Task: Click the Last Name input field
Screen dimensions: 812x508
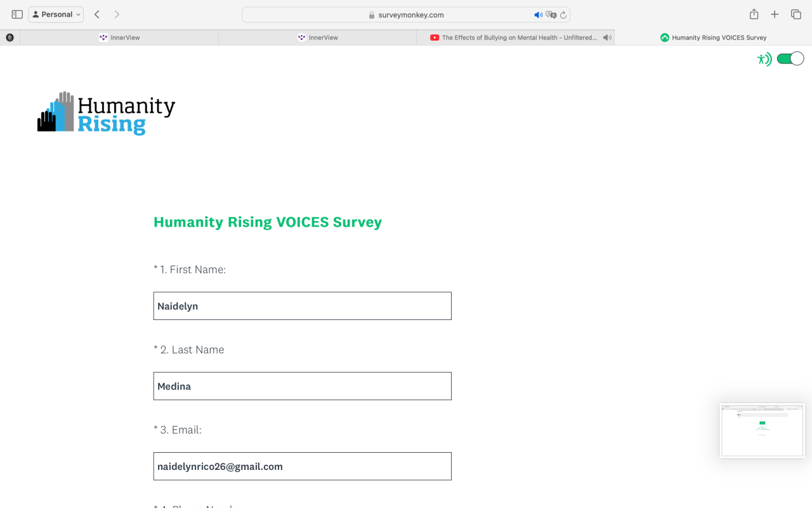Action: coord(302,386)
